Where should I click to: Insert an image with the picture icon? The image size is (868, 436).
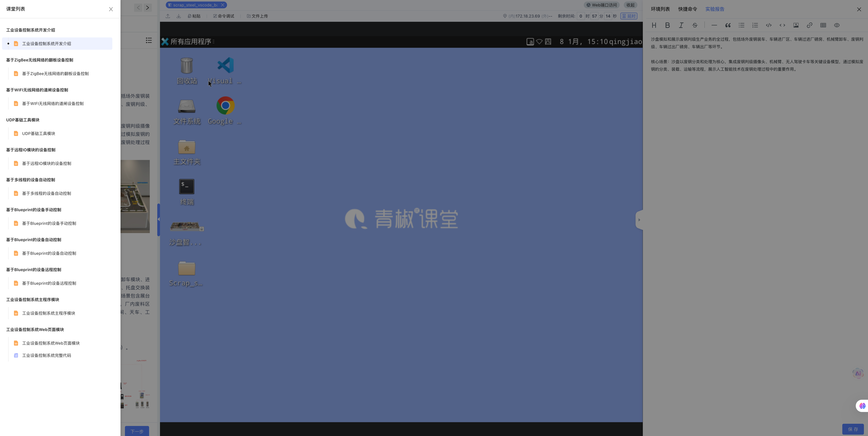point(796,25)
